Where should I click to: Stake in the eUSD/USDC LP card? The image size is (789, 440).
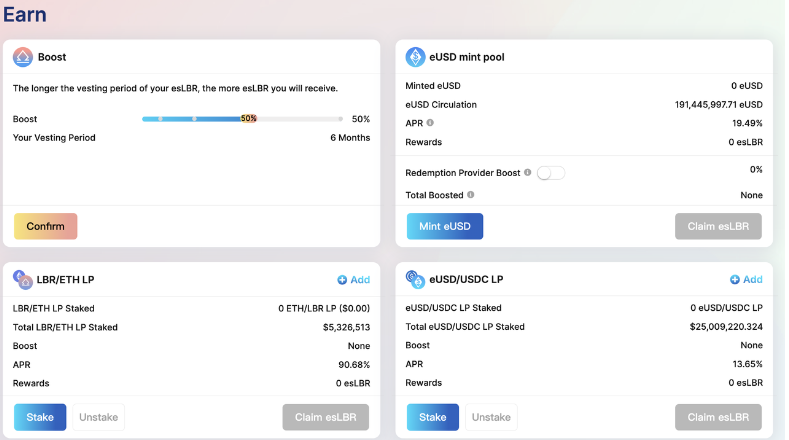[x=433, y=417]
